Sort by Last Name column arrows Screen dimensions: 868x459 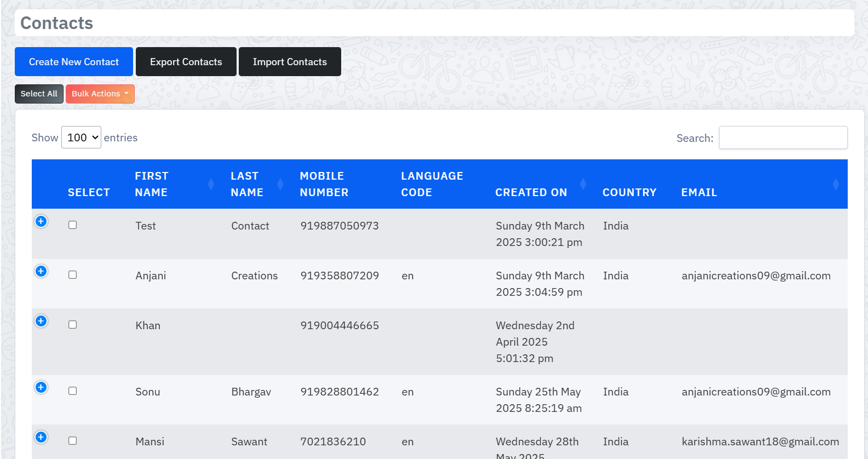pyautogui.click(x=280, y=184)
